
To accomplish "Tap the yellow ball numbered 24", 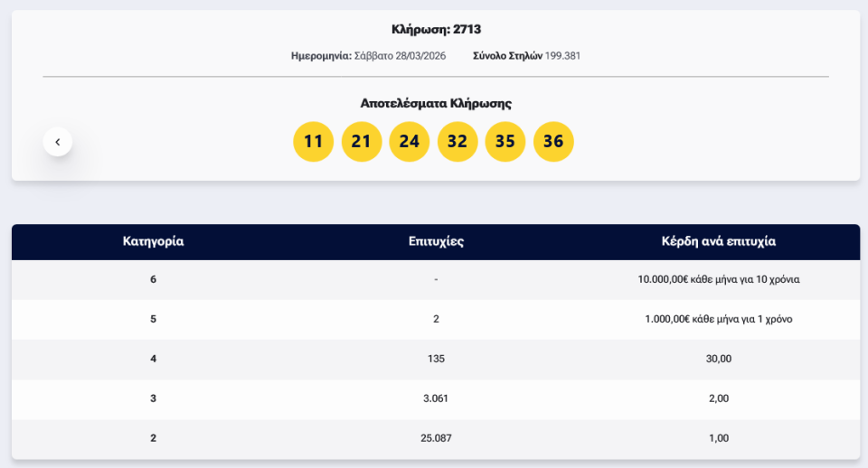I will (410, 142).
